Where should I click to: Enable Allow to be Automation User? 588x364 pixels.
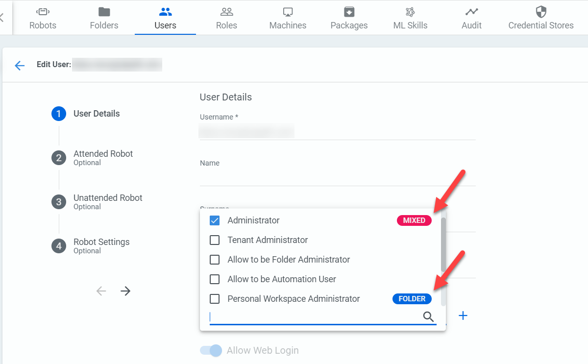[x=215, y=279]
